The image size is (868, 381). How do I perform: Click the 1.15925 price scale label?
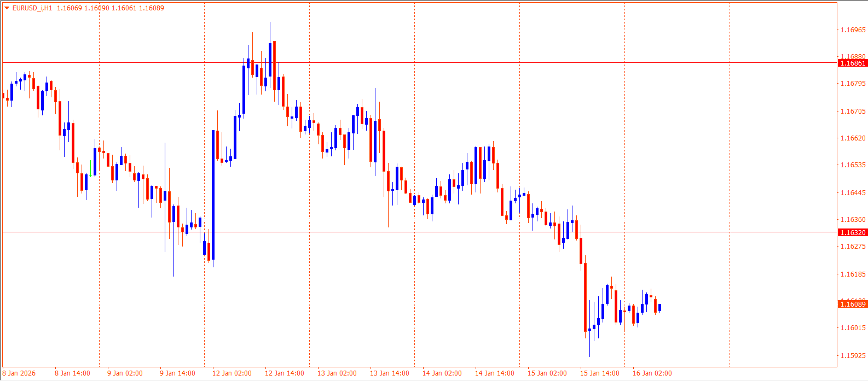(x=853, y=356)
